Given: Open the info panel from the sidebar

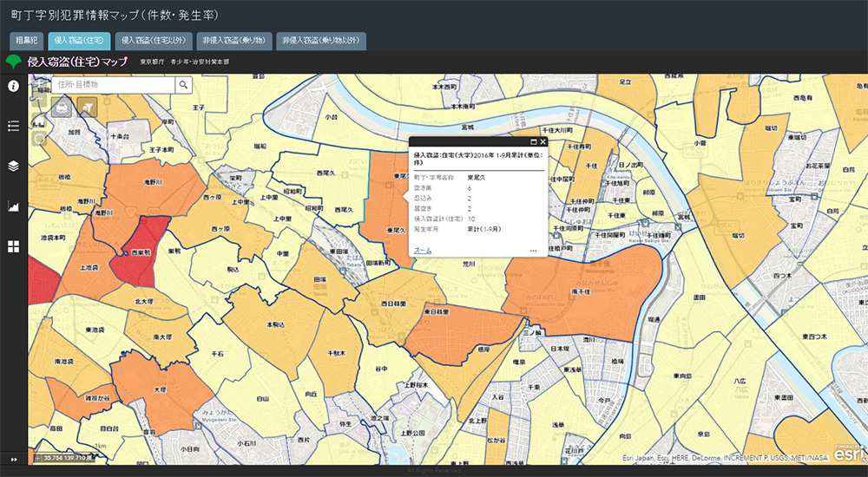Looking at the screenshot, I should 13,86.
